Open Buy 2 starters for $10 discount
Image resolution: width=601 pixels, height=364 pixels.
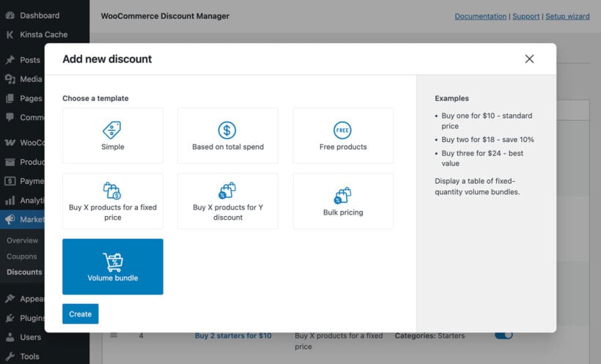pos(233,336)
